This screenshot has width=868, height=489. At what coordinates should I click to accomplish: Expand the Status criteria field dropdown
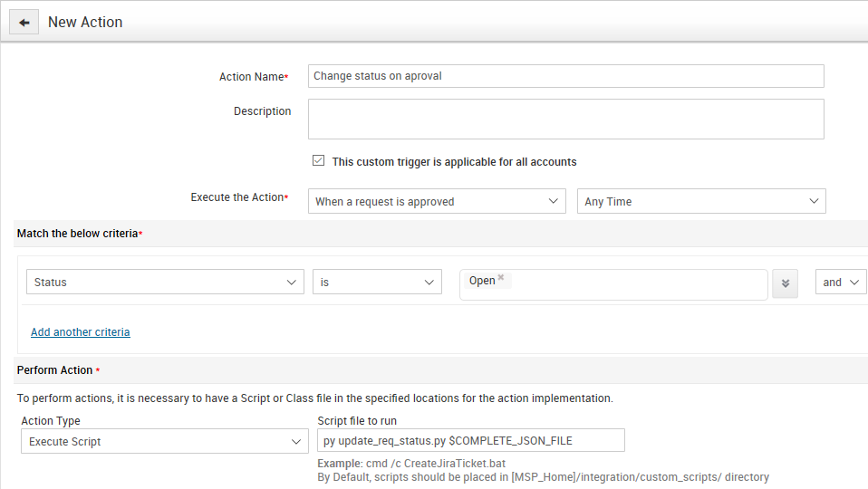tap(165, 282)
